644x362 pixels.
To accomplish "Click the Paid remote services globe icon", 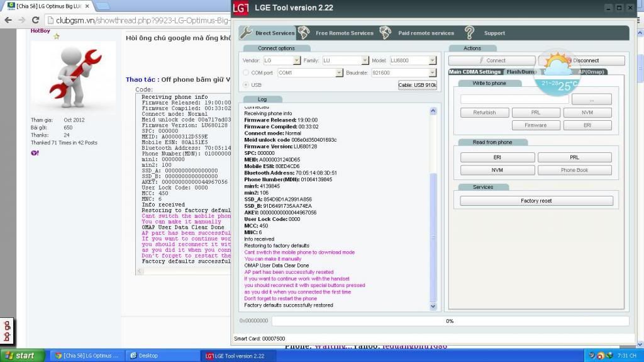I will [x=386, y=33].
